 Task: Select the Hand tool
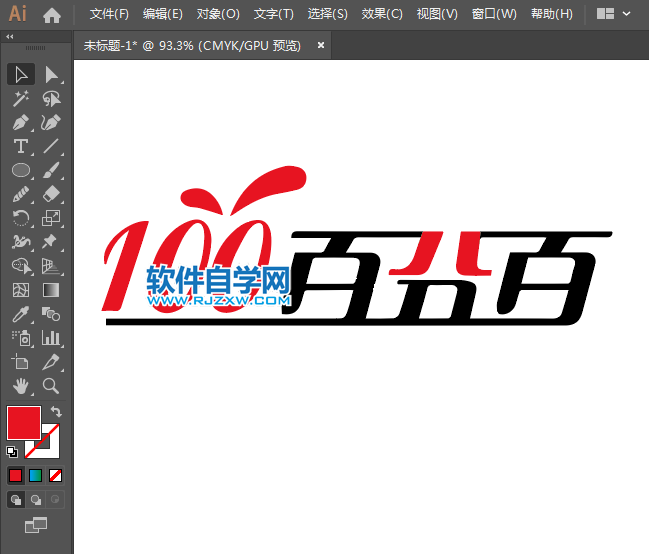(x=21, y=386)
